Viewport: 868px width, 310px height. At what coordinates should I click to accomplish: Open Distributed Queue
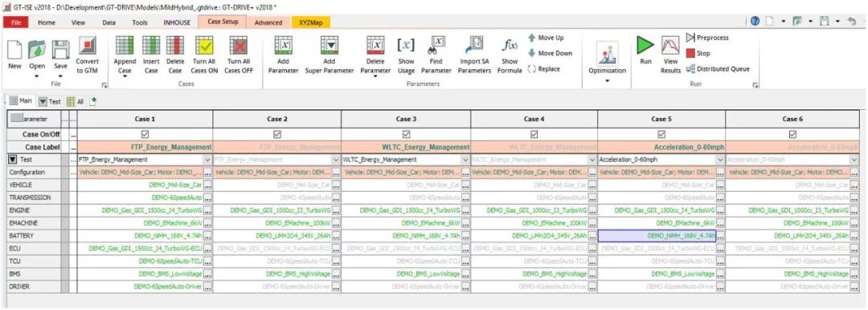pos(718,68)
